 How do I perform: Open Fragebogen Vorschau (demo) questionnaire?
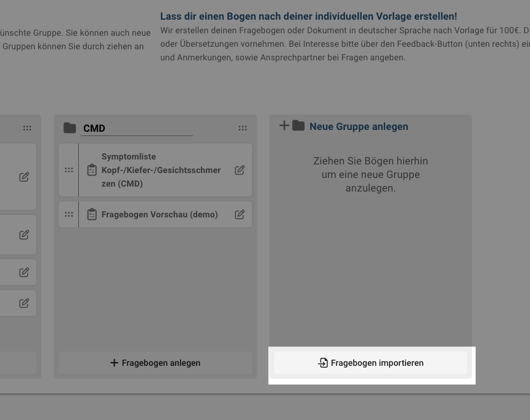(160, 214)
